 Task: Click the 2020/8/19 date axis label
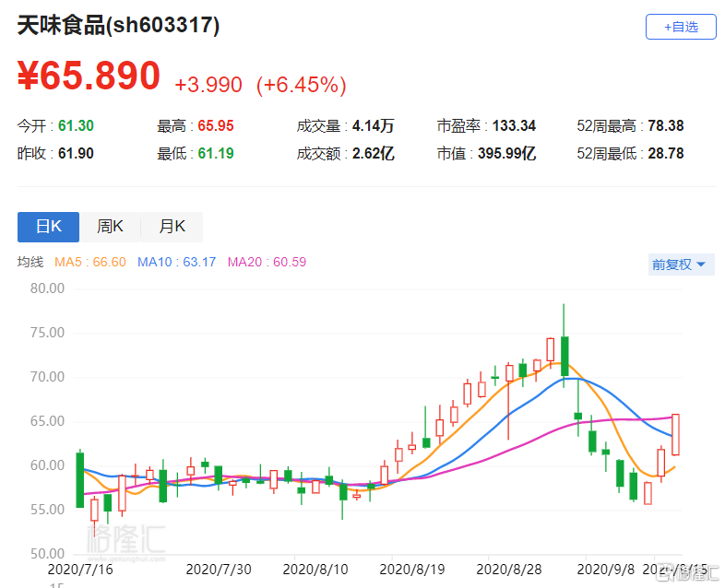pyautogui.click(x=412, y=570)
